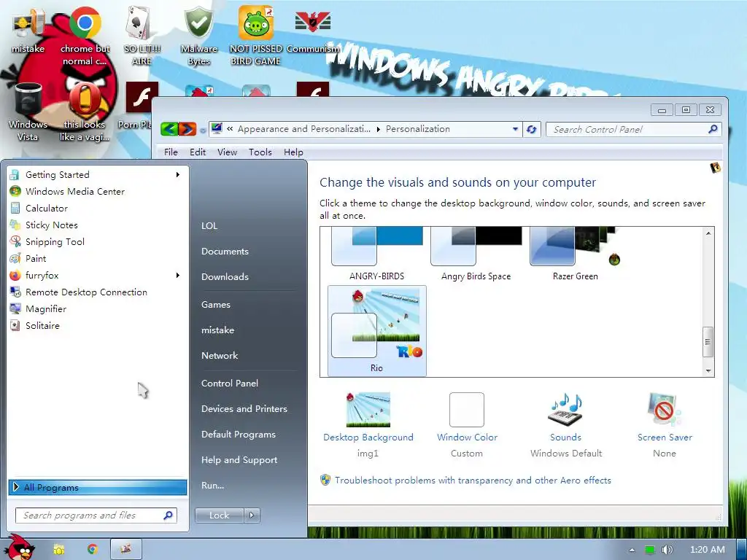Screen dimensions: 747x560
Task: Expand the Getting Started submenu arrow
Action: (178, 175)
